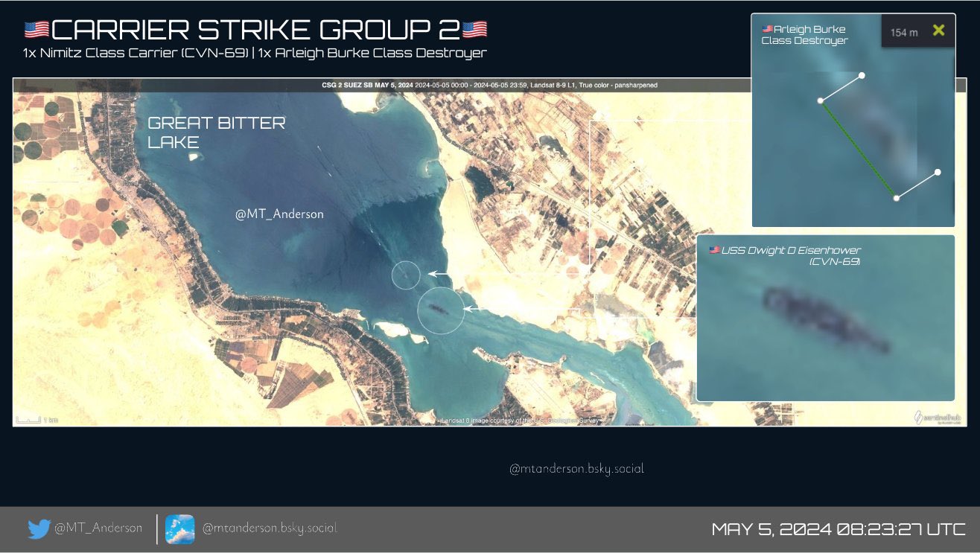This screenshot has width=980, height=553.
Task: Click the 1 km scale bar
Action: tap(36, 420)
